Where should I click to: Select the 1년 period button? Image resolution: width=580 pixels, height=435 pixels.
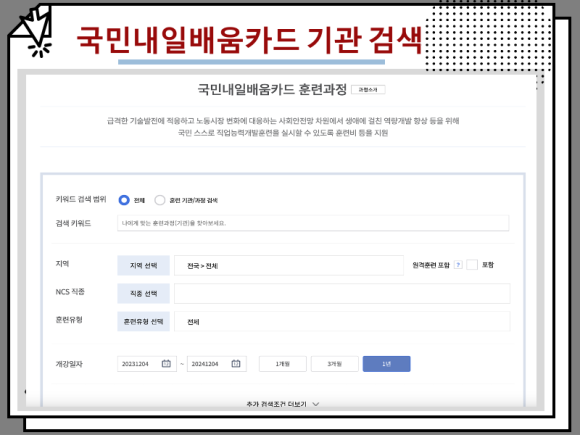click(x=387, y=364)
